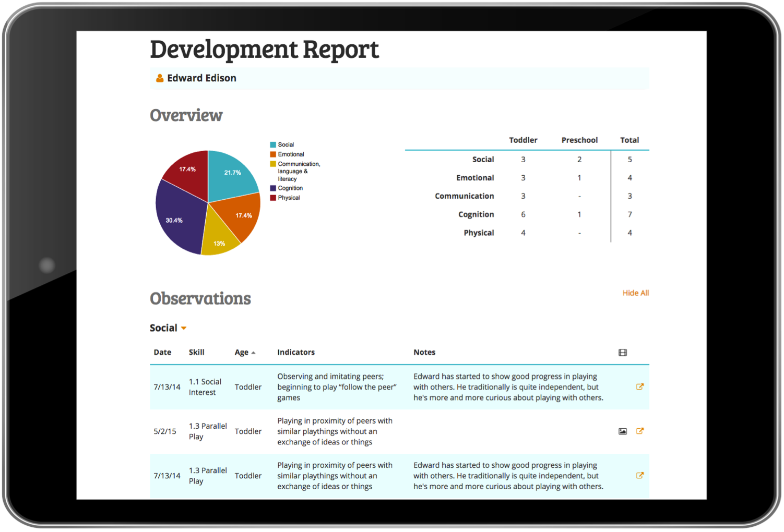This screenshot has height=532, width=784.
Task: Select the Physical legend swatch in the chart legend
Action: pyautogui.click(x=273, y=198)
